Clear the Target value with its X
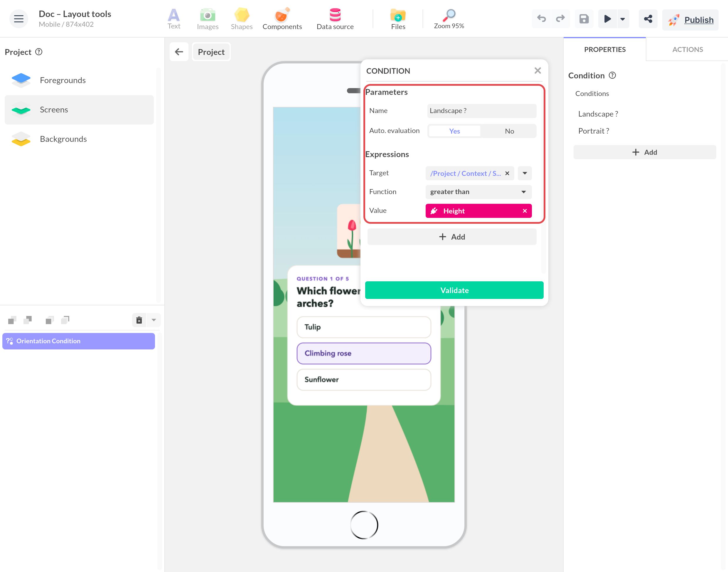This screenshot has width=728, height=572. [x=507, y=174]
